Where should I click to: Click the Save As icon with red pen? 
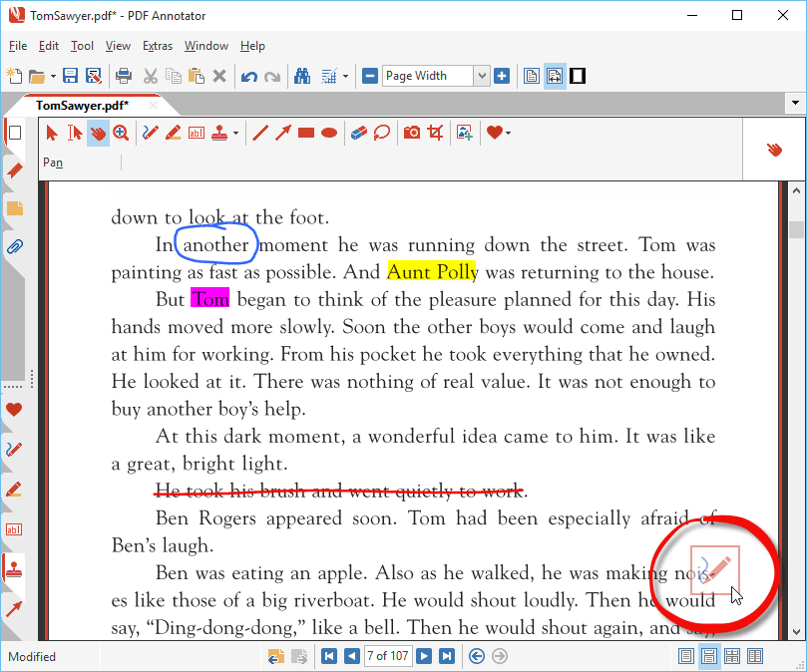tap(93, 76)
